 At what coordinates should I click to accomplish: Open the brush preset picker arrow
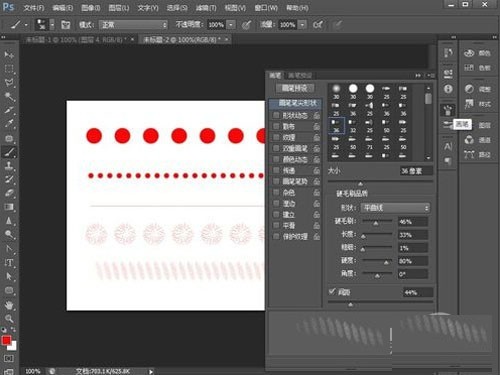[x=52, y=25]
